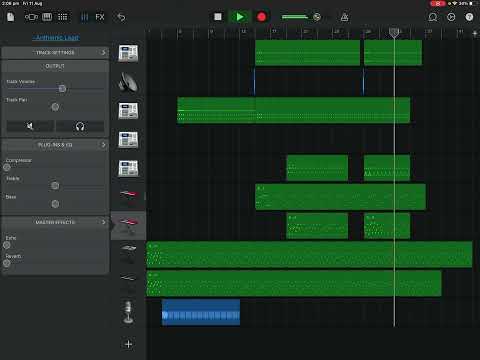Open the FX effects button
Screen dimensions: 480x360
(x=100, y=17)
